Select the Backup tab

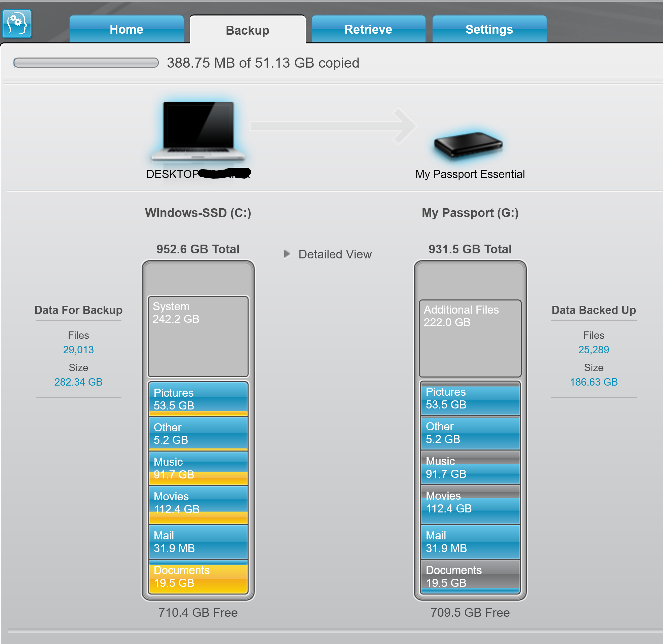(247, 31)
